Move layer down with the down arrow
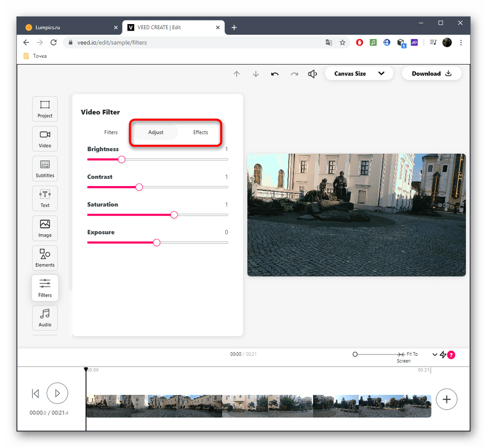 pyautogui.click(x=256, y=74)
